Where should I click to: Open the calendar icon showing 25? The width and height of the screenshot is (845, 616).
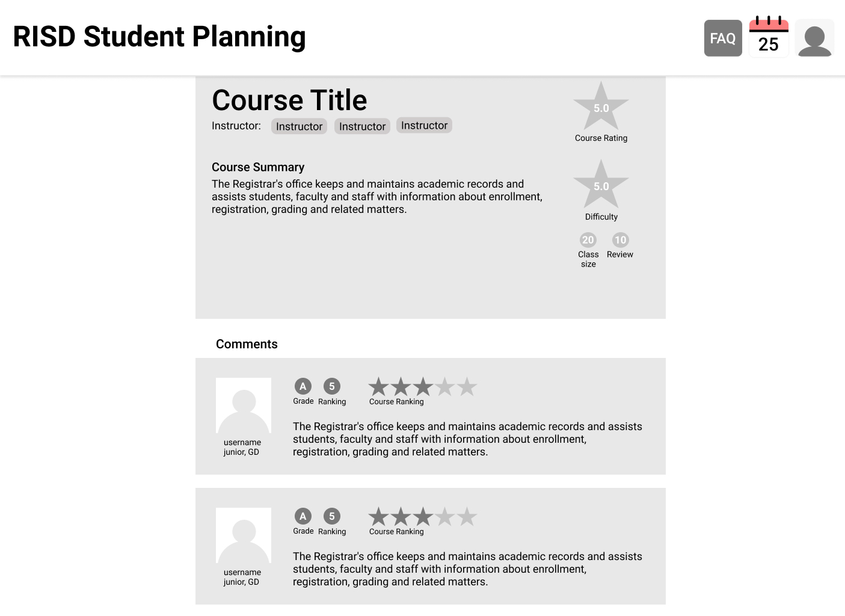coord(769,37)
